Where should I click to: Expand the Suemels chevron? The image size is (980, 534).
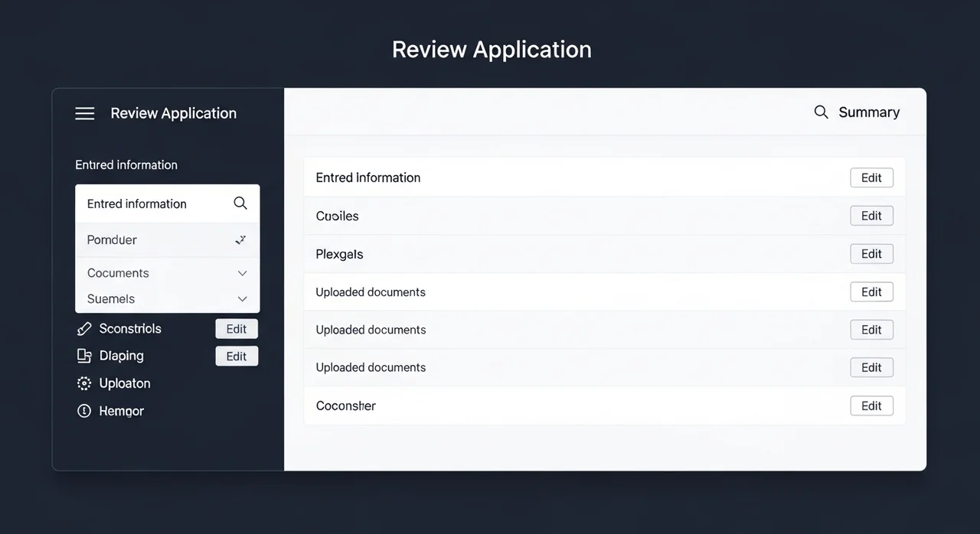pos(242,299)
